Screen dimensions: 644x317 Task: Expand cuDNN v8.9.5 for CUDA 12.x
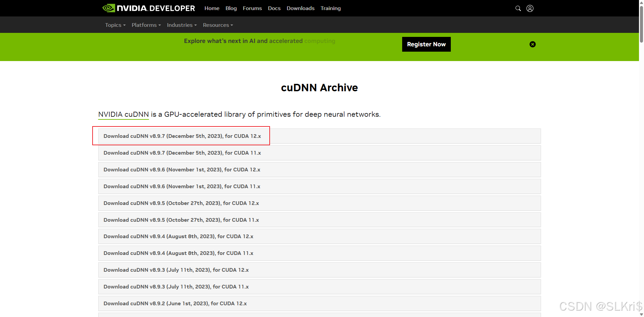[x=319, y=203]
